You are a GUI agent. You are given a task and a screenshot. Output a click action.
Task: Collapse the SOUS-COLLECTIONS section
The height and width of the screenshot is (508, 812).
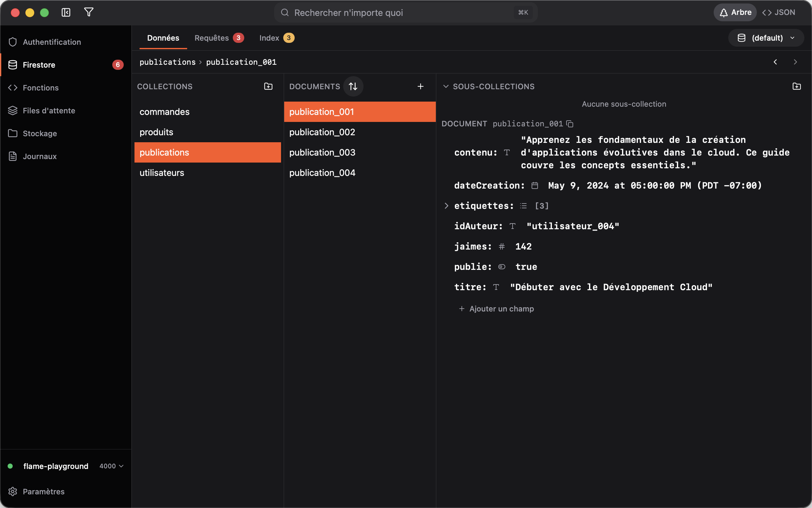click(x=446, y=86)
